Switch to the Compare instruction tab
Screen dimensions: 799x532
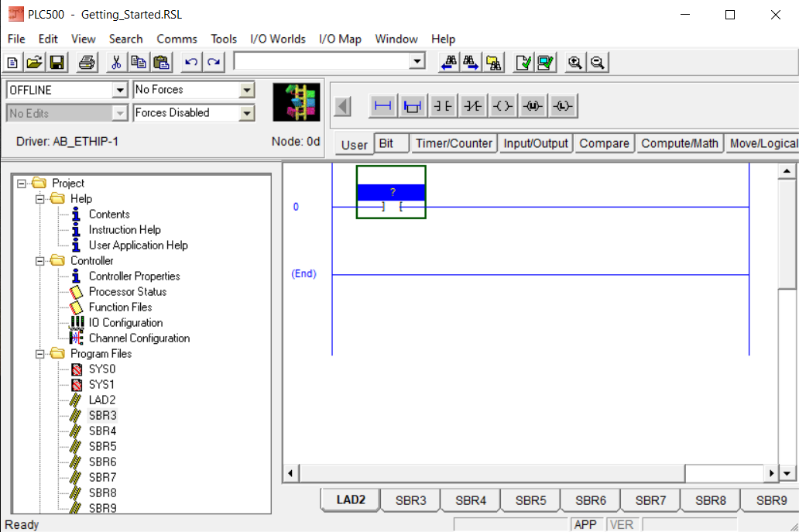pos(605,143)
